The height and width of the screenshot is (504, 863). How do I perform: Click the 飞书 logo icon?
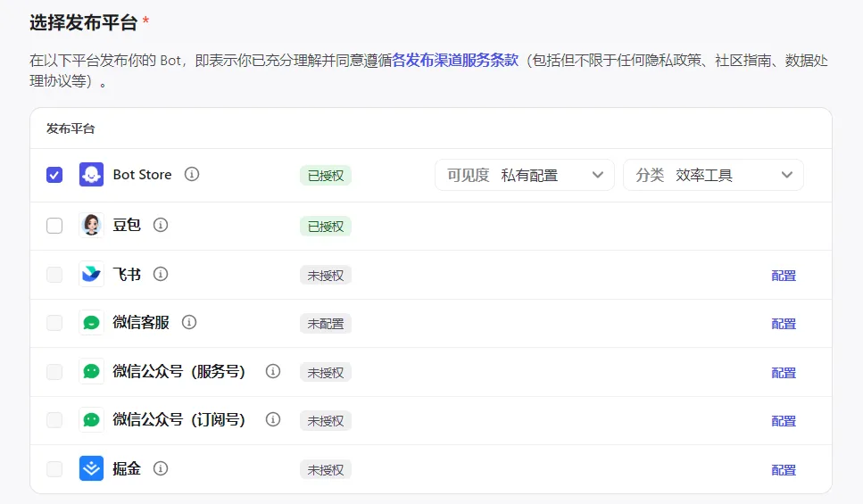pyautogui.click(x=91, y=275)
